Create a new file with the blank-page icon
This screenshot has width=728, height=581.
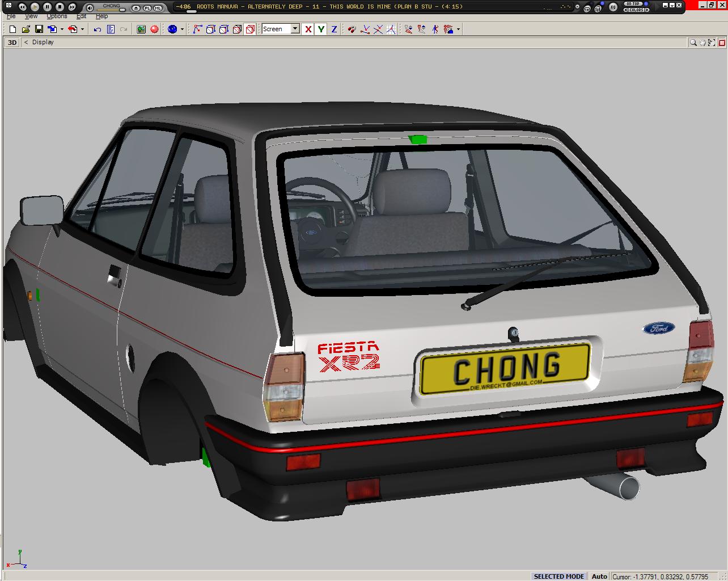pyautogui.click(x=12, y=29)
